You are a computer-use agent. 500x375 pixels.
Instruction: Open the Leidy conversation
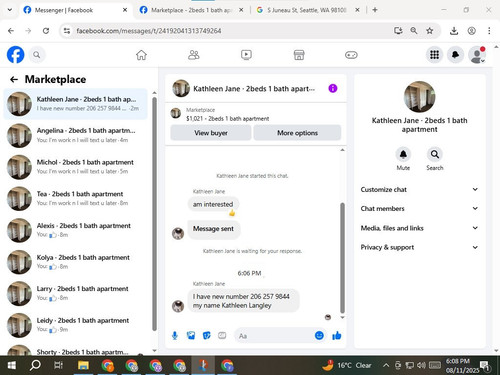click(x=75, y=325)
